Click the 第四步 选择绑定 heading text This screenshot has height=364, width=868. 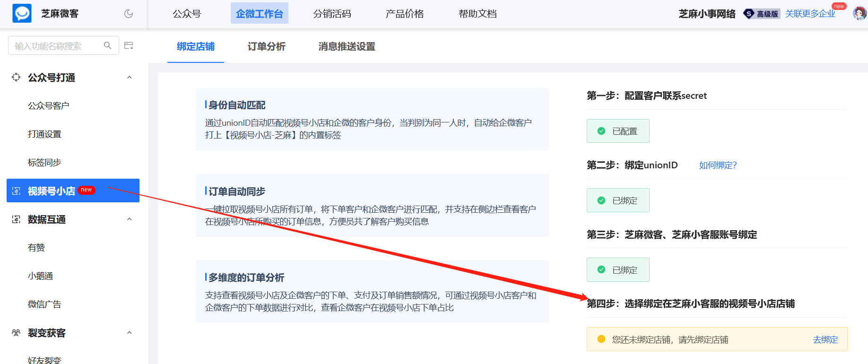(x=691, y=303)
